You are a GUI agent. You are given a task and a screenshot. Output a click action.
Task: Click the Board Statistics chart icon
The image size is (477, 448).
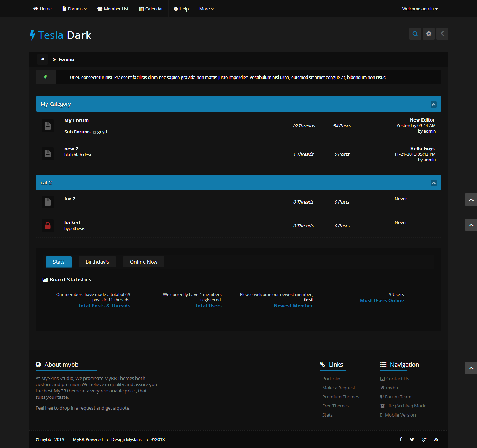click(45, 280)
